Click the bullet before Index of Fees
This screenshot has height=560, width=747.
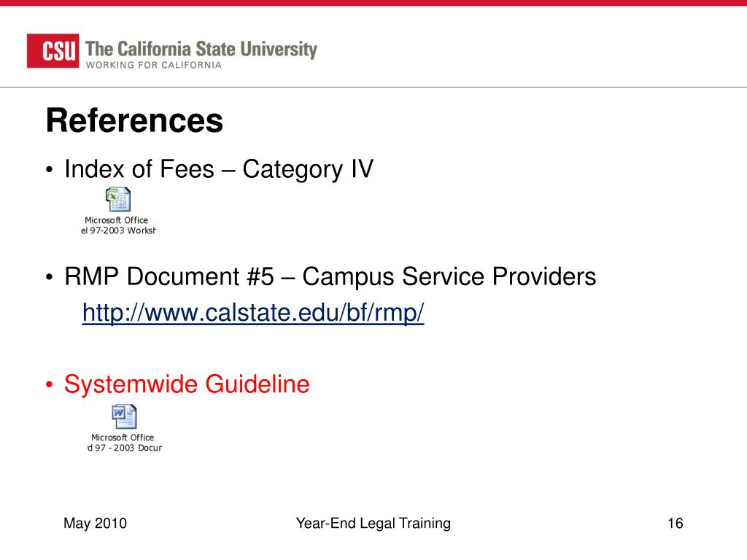[x=50, y=170]
